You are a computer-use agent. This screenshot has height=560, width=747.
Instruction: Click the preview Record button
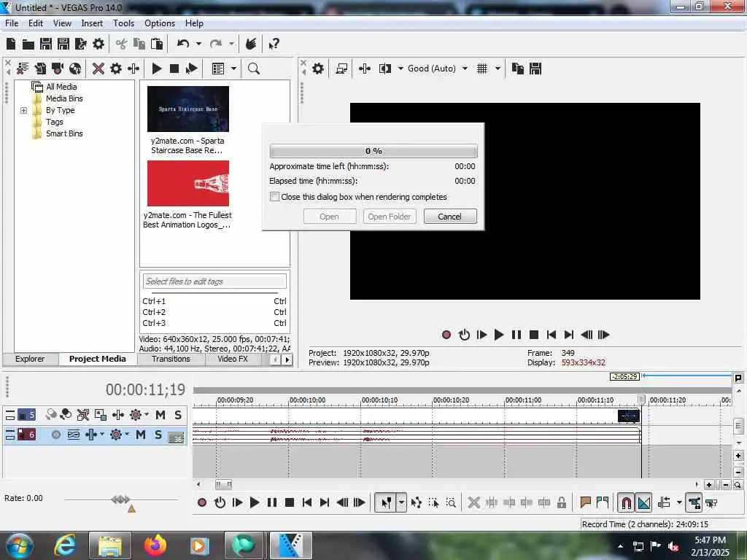click(x=446, y=335)
